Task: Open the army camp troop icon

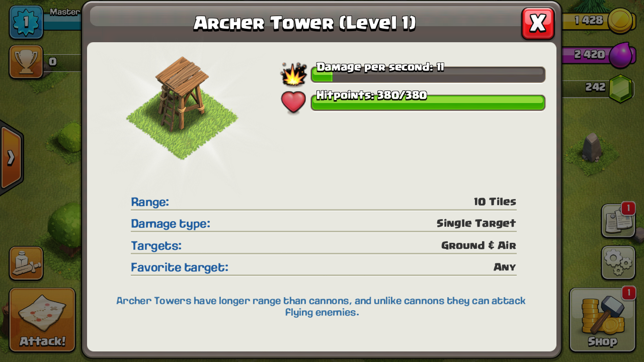Action: tap(26, 263)
